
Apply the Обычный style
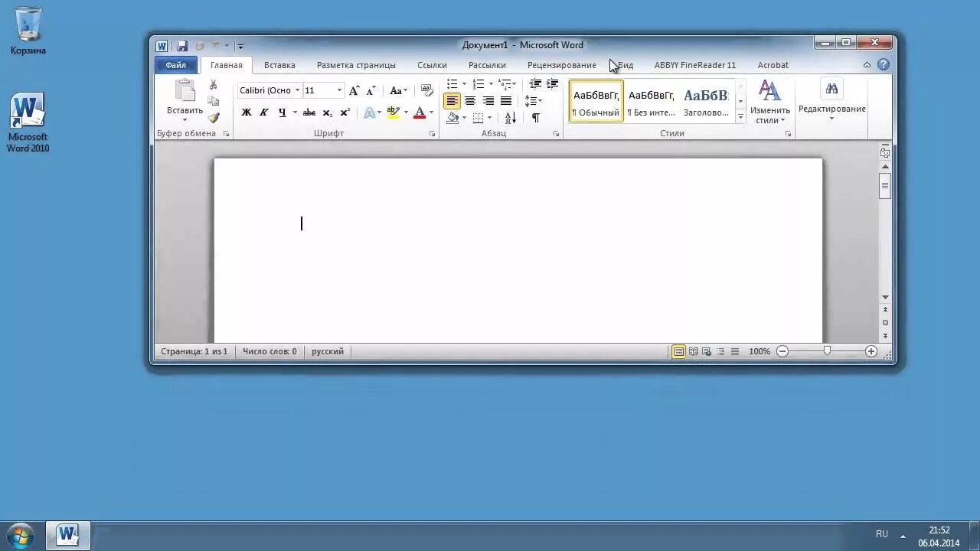(x=596, y=101)
